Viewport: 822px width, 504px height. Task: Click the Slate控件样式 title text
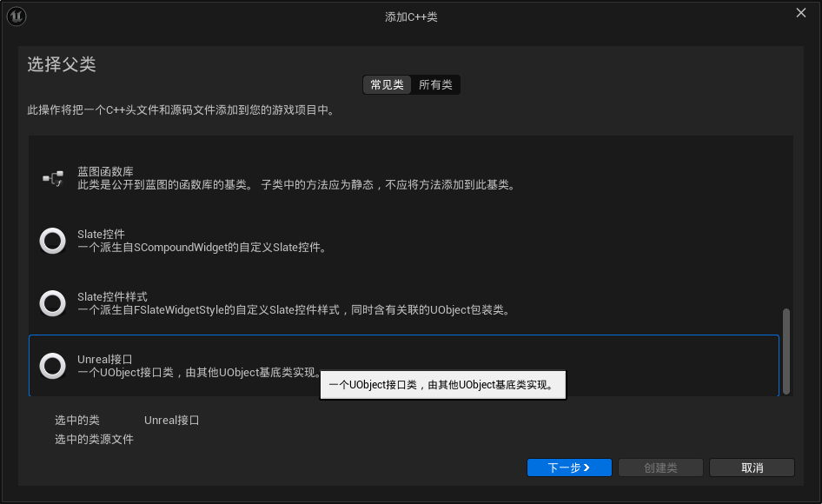pos(112,296)
